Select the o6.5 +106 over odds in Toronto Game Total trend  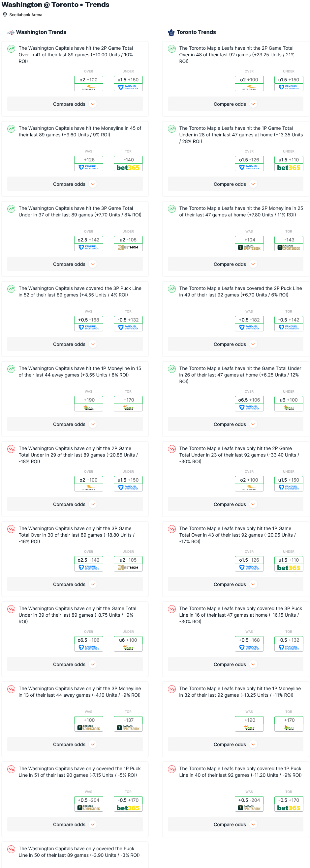pos(249,400)
